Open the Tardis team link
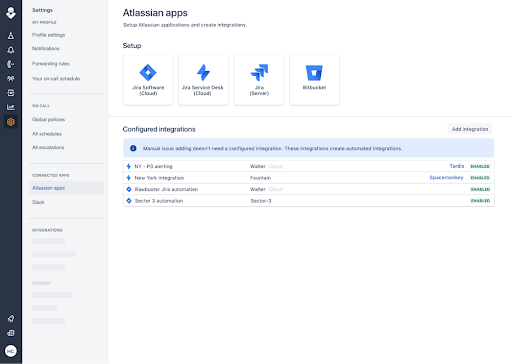 (457, 166)
